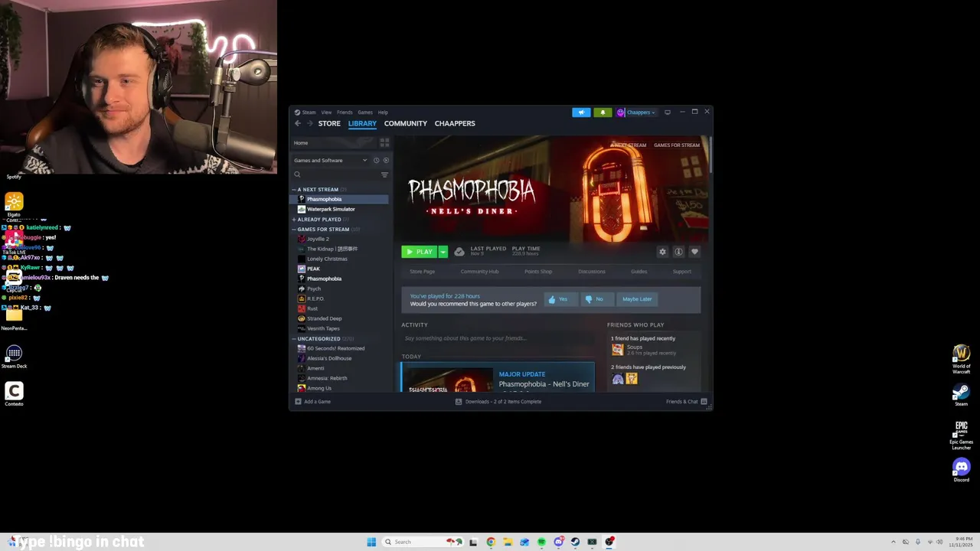
Task: Toggle ready-to-play filter icon
Action: [x=386, y=161]
